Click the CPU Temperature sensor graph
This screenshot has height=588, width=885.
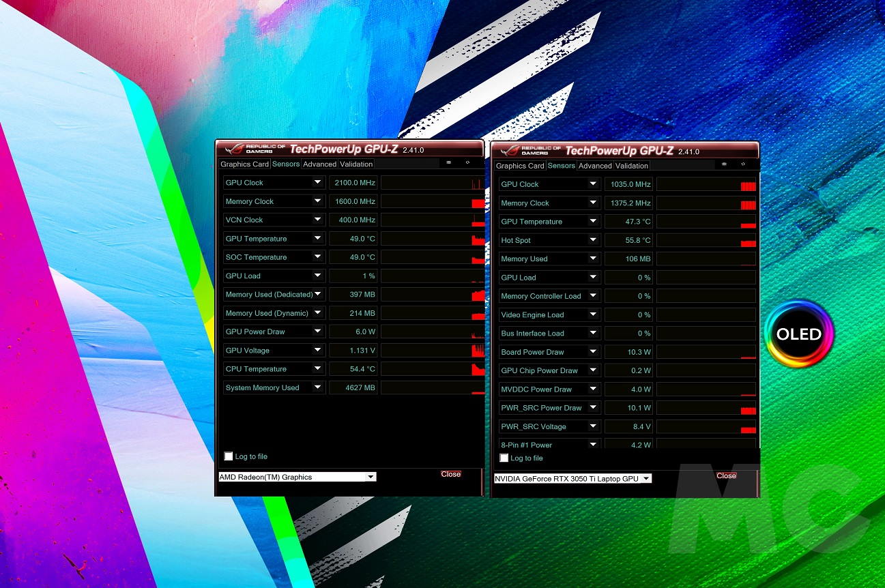pyautogui.click(x=433, y=369)
